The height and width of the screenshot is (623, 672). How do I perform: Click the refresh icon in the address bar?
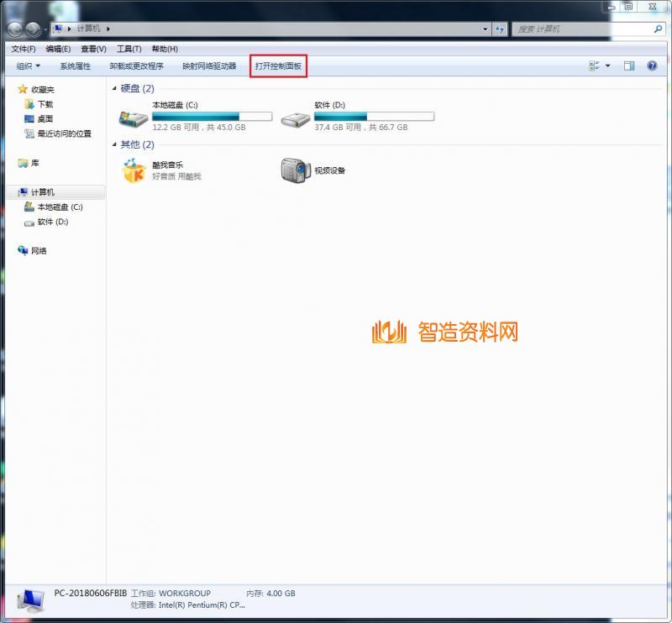(x=500, y=29)
